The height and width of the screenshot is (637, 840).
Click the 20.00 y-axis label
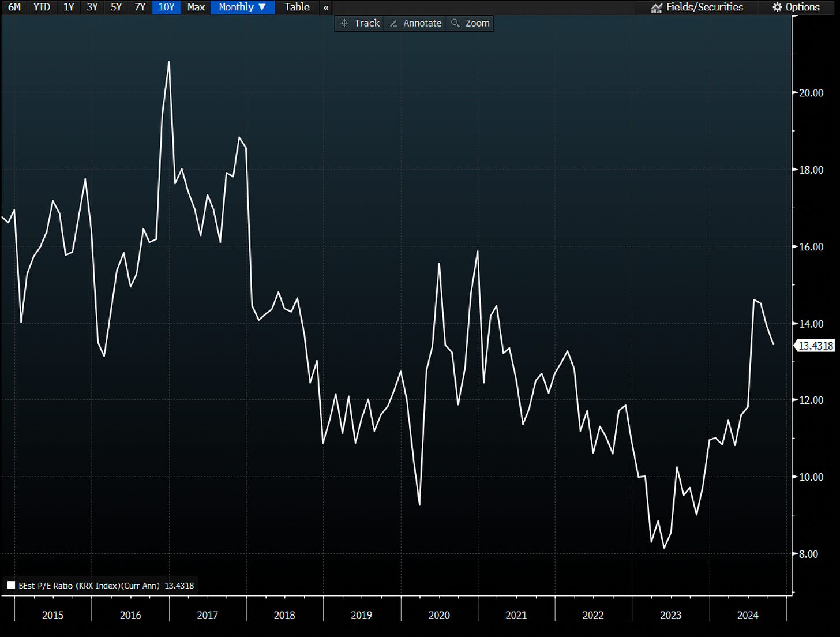[x=811, y=92]
